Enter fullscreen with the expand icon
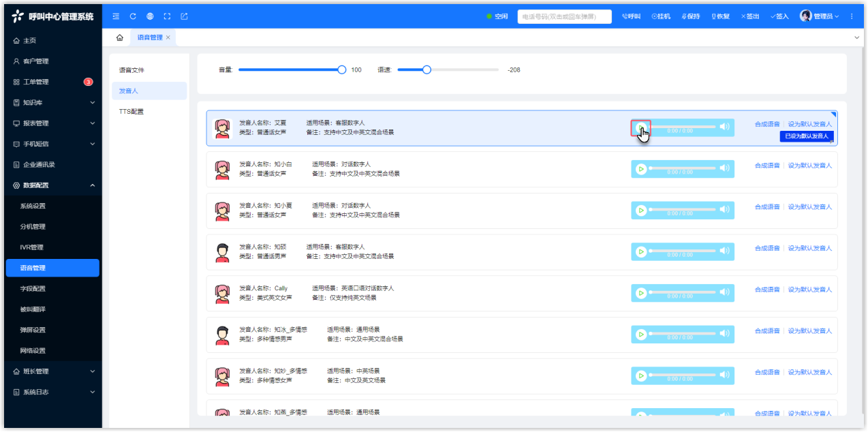Viewport: 868px width, 432px height. 167,16
